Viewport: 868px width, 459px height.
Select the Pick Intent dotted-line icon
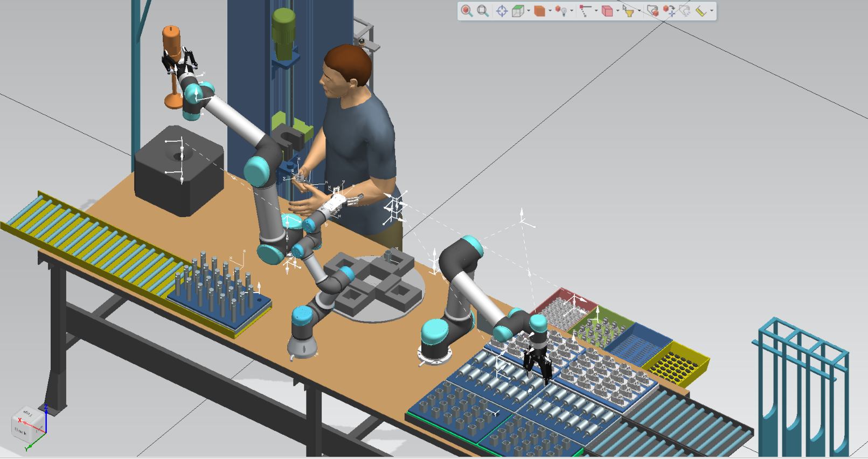585,11
